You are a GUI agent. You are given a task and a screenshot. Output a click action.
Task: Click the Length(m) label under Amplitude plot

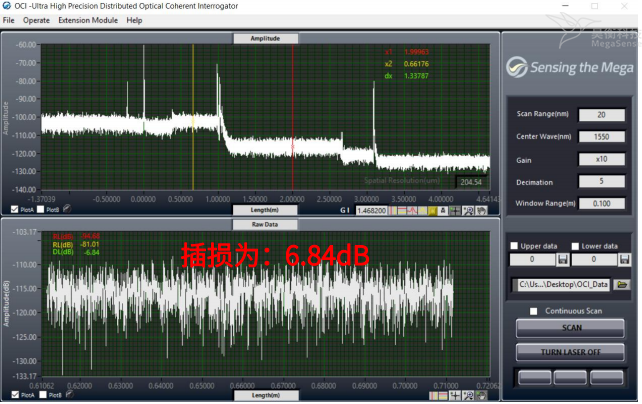pos(264,210)
